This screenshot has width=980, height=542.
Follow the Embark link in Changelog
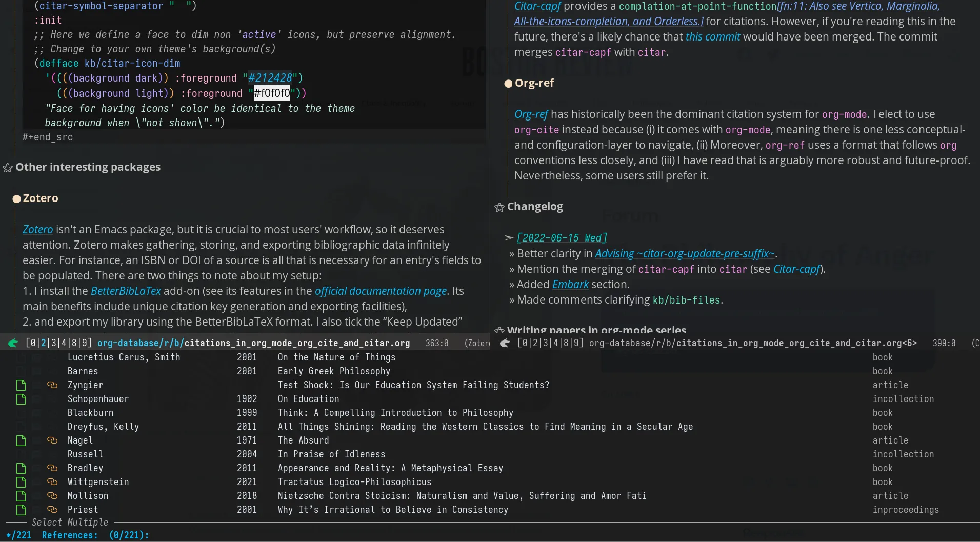570,285
